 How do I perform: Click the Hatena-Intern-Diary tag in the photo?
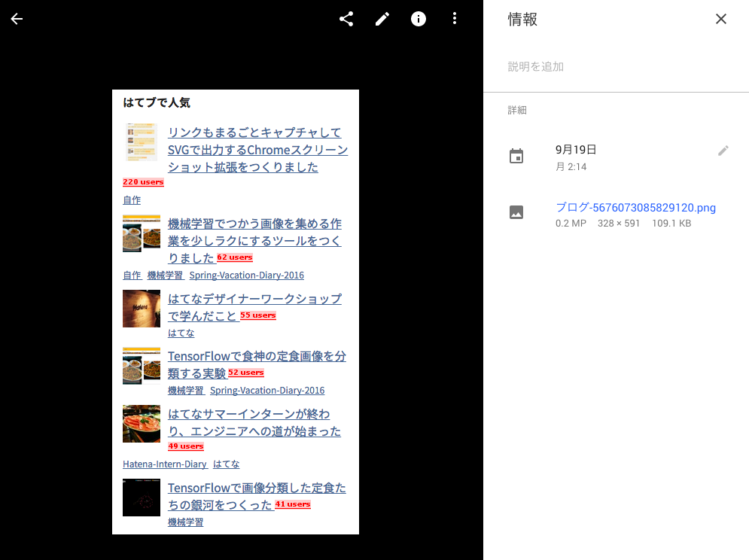[x=165, y=464]
